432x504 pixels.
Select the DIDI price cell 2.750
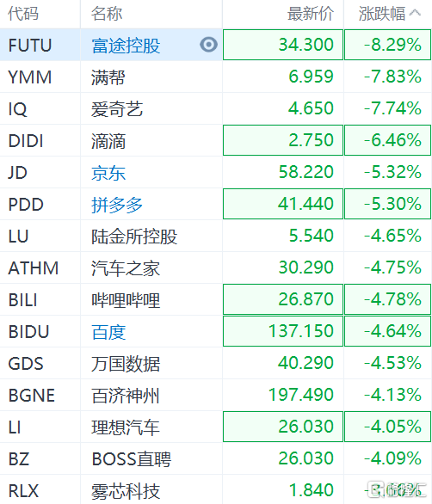tap(283, 140)
